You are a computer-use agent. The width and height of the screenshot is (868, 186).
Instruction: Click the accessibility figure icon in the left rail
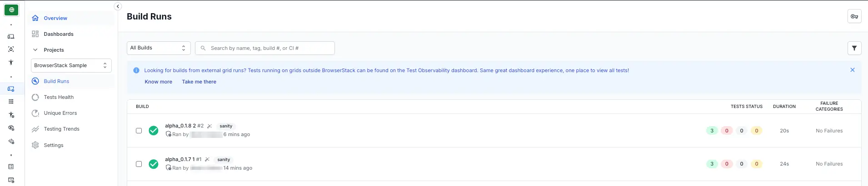click(11, 63)
